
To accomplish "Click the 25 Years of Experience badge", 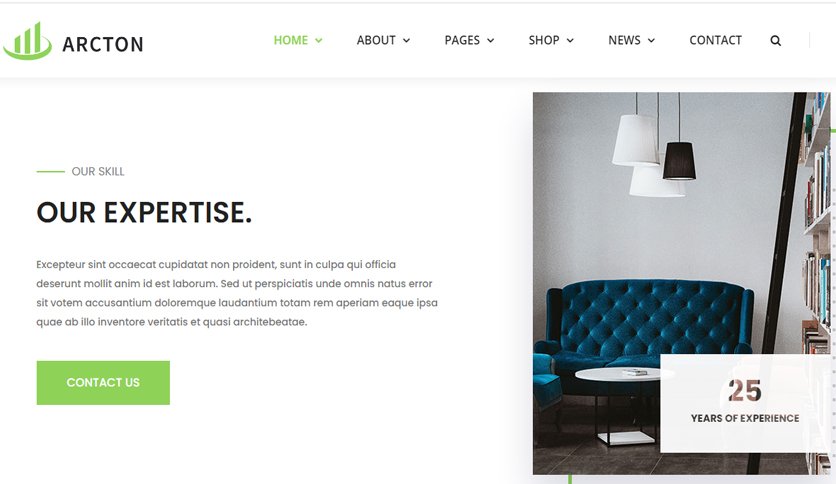I will [x=745, y=403].
